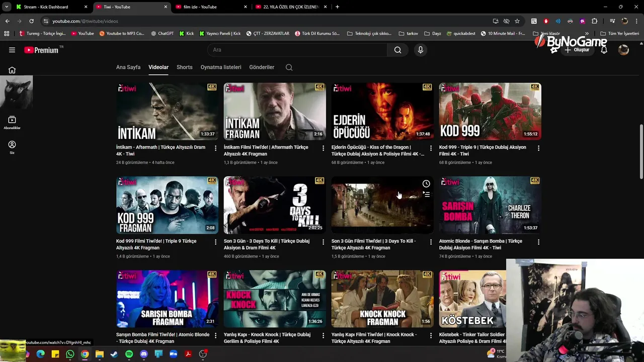Open options for Son 3 Gün film
Viewport: 644px width, 362px height.
(323, 242)
